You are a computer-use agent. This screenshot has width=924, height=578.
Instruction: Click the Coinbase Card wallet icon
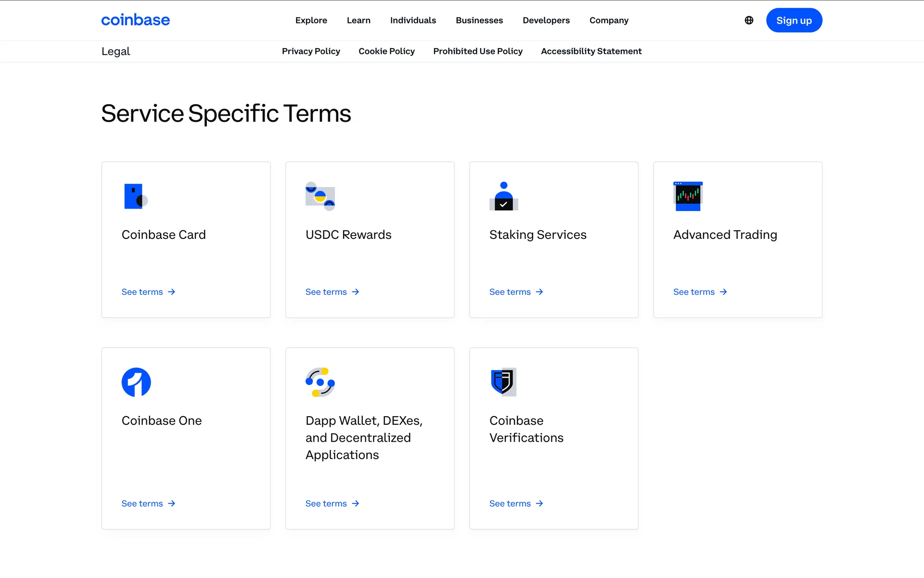click(x=135, y=196)
